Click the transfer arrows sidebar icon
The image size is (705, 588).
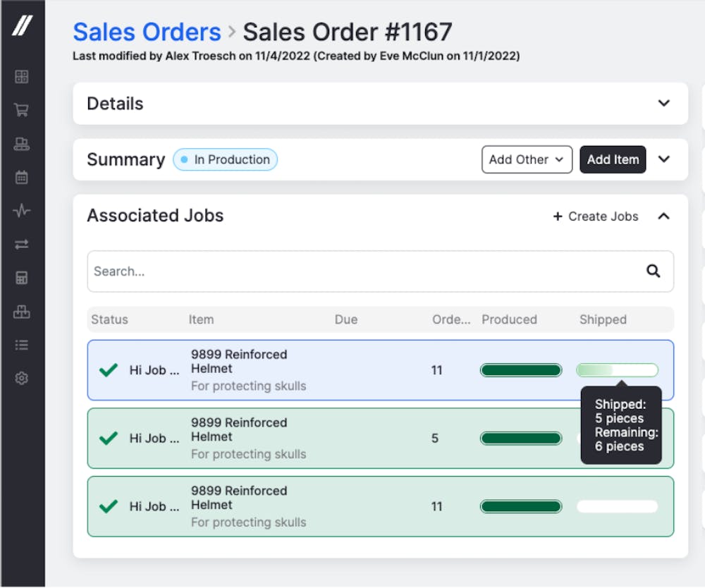click(22, 244)
